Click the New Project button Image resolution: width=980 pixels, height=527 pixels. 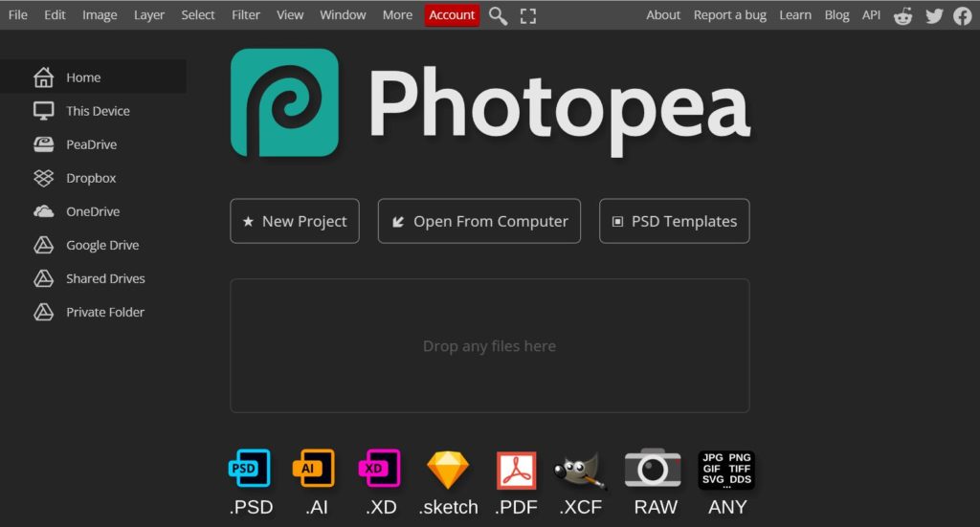pos(295,221)
